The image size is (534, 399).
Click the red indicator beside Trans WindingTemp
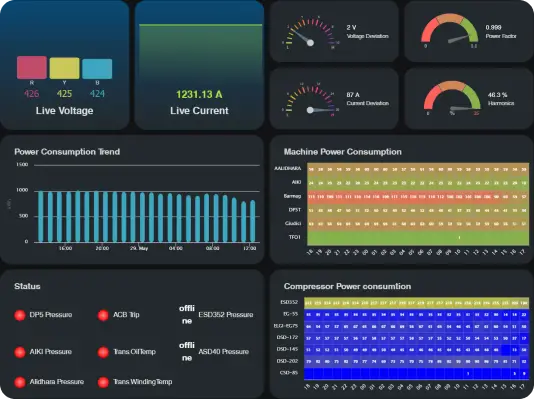pos(103,382)
